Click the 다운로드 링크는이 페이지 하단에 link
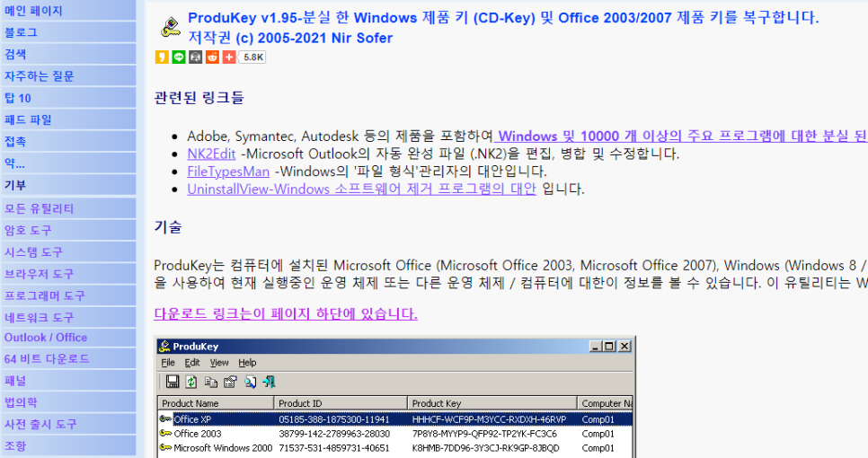 pos(286,314)
